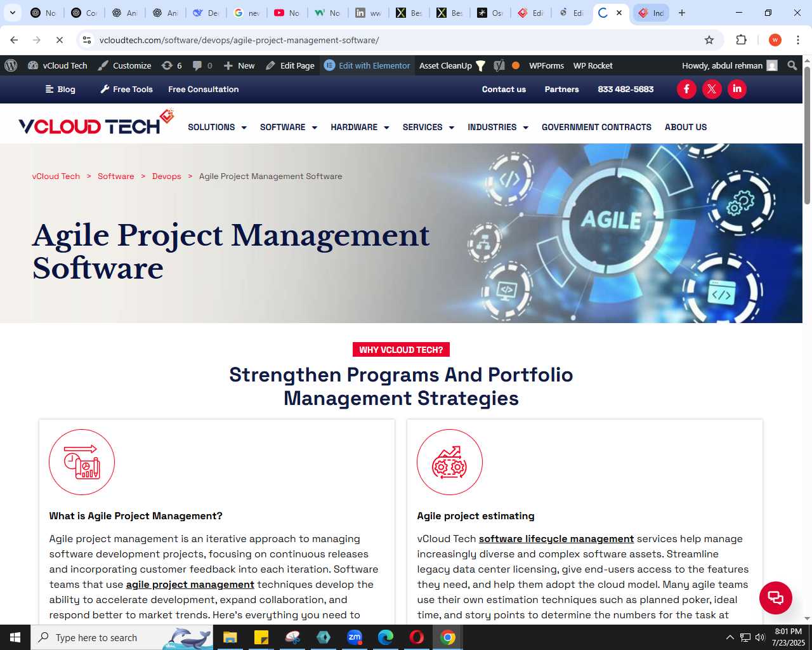Click the Devops breadcrumb link
Viewport: 812px width, 650px height.
(167, 176)
